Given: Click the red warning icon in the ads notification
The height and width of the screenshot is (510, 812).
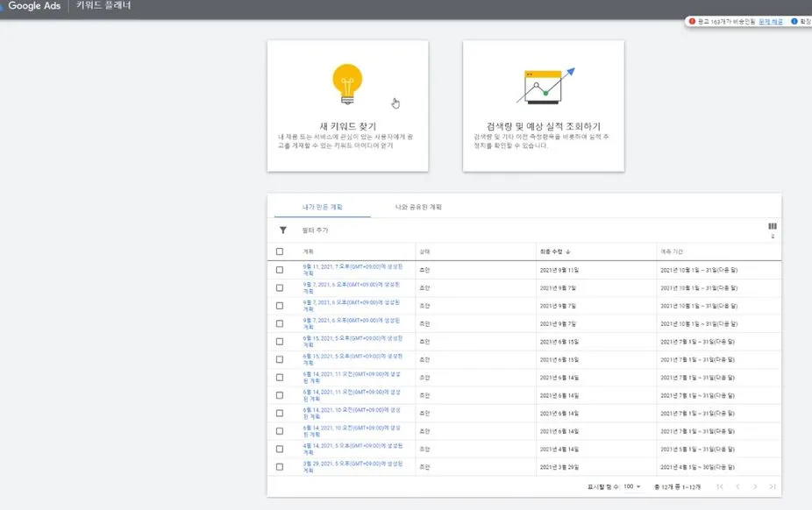Looking at the screenshot, I should tap(694, 20).
